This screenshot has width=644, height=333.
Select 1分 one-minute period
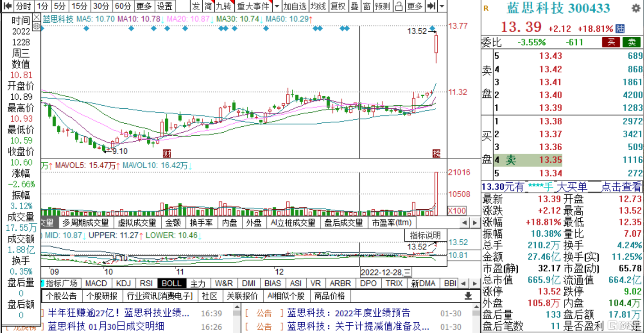pos(42,6)
